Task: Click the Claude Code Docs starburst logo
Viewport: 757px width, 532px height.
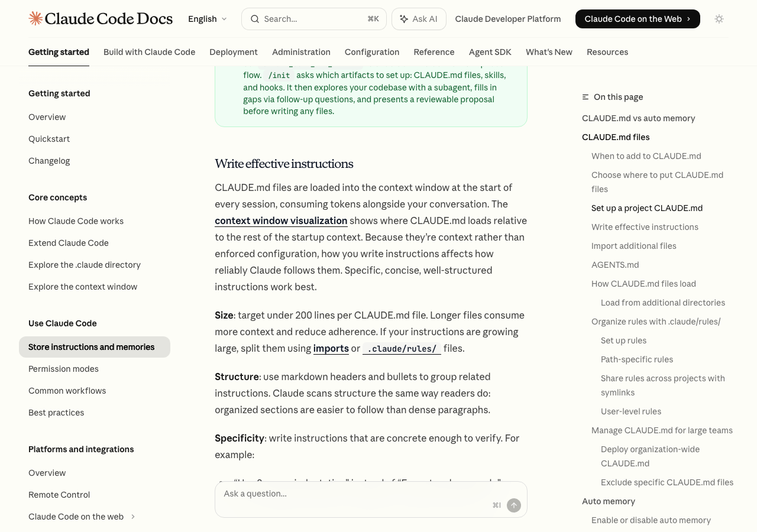Action: (x=35, y=19)
